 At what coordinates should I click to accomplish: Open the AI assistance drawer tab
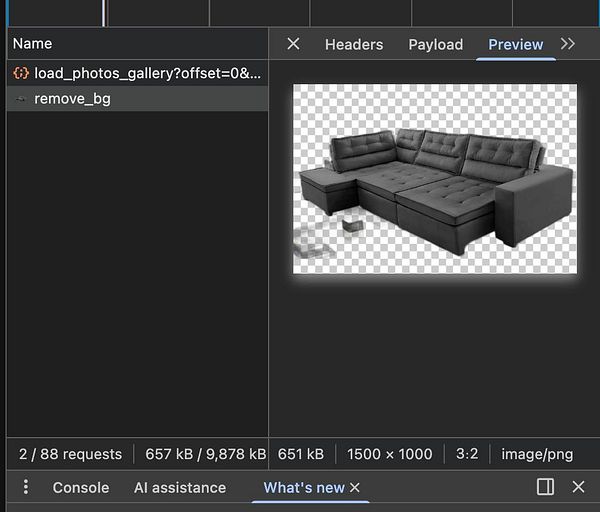[180, 488]
